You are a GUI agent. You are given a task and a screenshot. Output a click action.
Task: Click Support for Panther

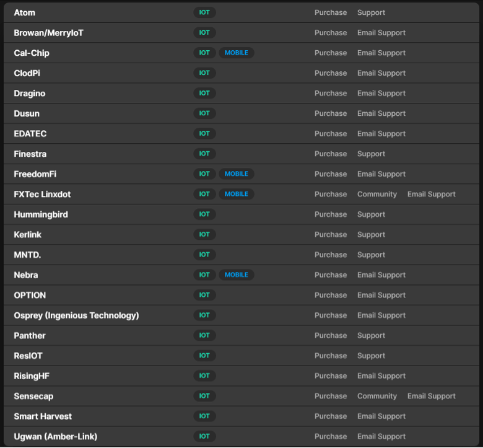coord(371,336)
